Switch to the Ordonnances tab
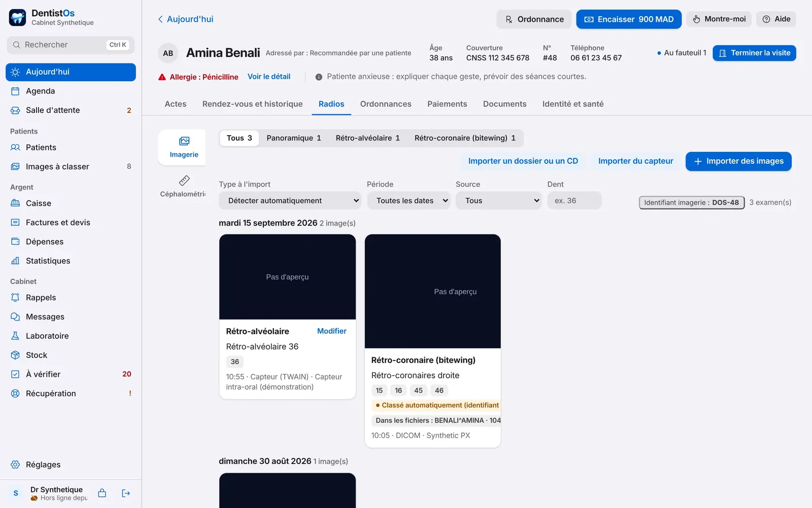 pyautogui.click(x=386, y=104)
